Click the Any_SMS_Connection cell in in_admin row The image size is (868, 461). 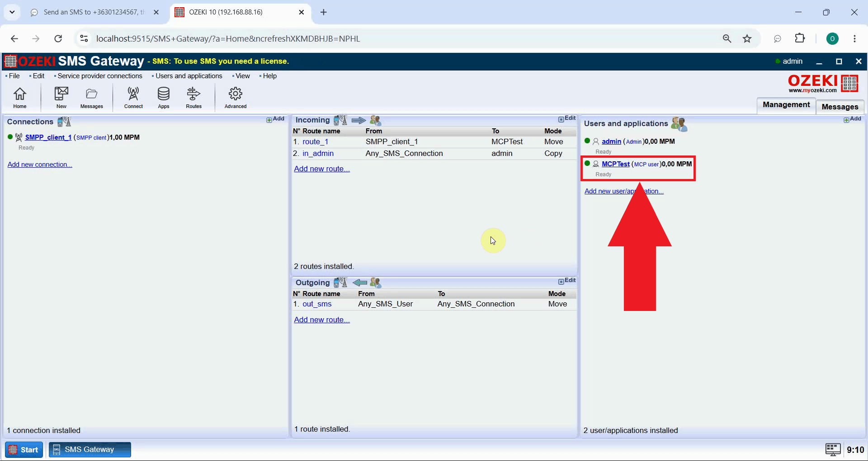tap(404, 153)
